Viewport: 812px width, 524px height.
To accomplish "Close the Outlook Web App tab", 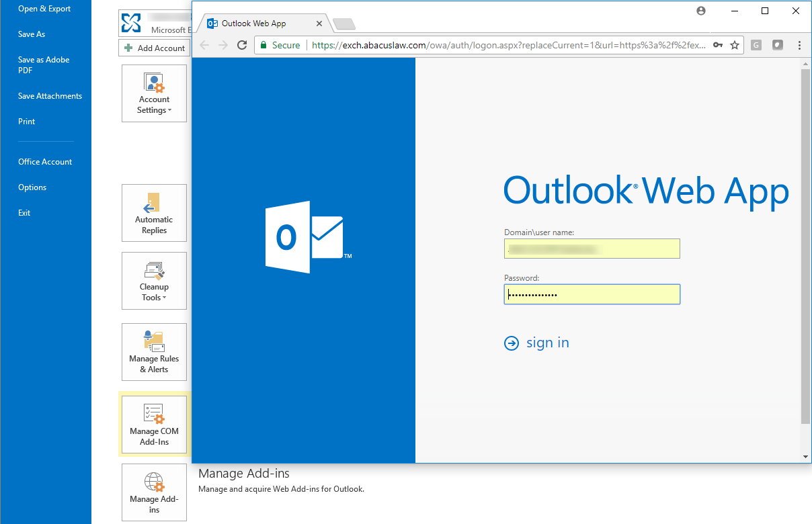I will click(x=319, y=24).
